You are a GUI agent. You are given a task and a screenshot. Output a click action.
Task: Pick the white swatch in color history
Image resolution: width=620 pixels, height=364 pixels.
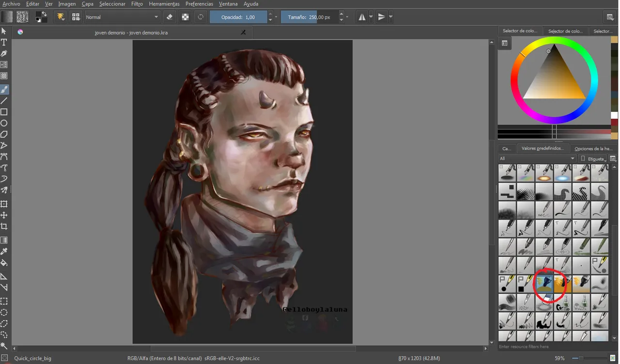pos(614,116)
